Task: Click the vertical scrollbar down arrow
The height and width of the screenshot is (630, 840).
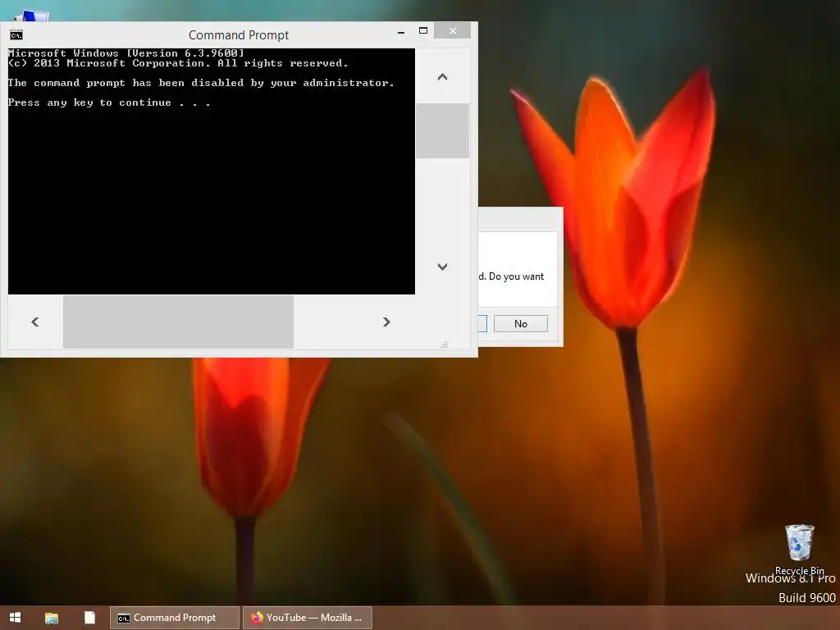Action: [442, 267]
